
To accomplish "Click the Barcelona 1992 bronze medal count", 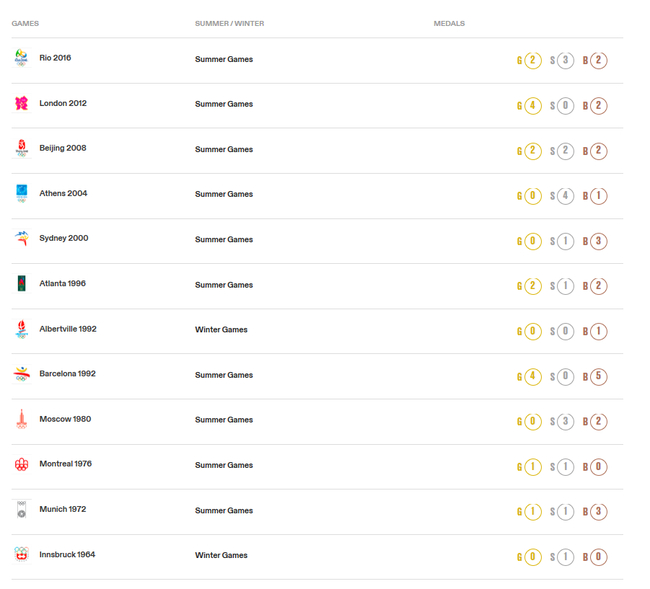I will click(x=599, y=376).
